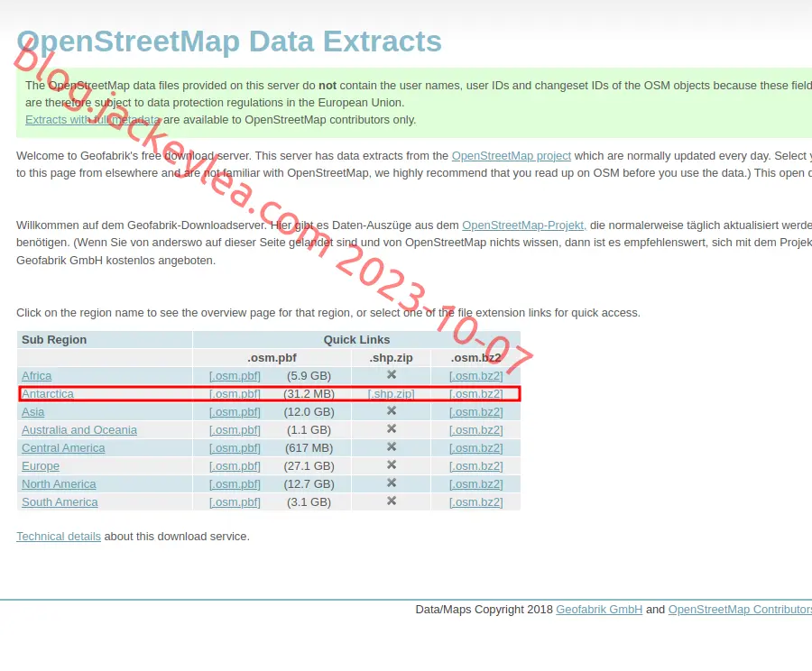The image size is (812, 671).
Task: Open the Antarctica sub region page
Action: (48, 394)
